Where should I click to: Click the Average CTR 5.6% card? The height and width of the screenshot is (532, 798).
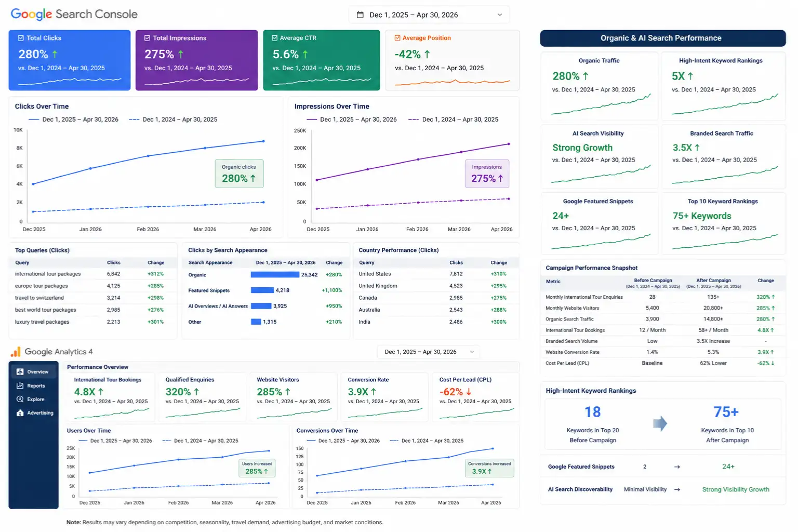click(x=322, y=60)
